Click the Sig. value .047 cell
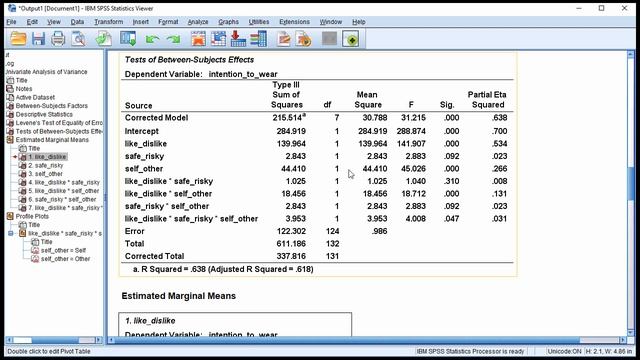Image resolution: width=640 pixels, height=360 pixels. (451, 219)
